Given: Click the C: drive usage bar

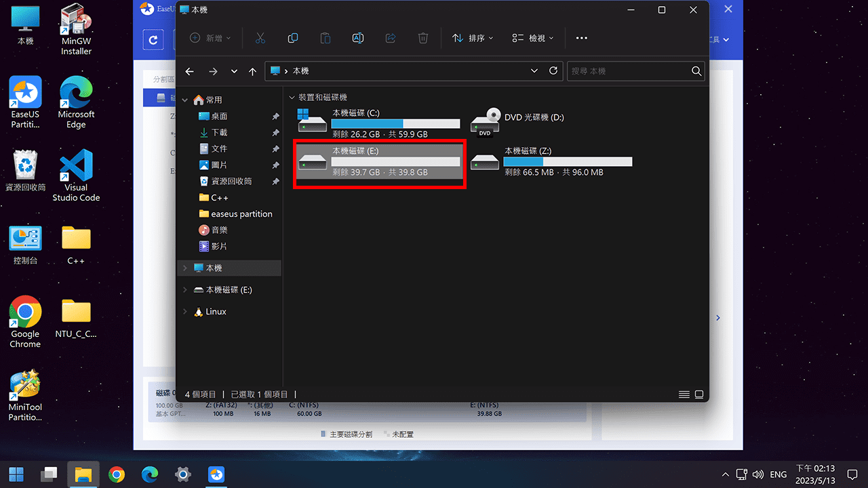Looking at the screenshot, I should tap(395, 123).
